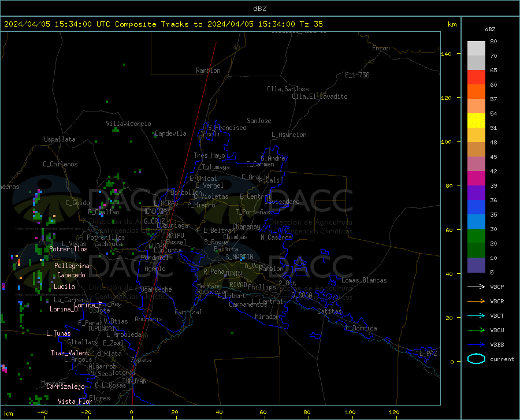This screenshot has height=420, width=520.
Task: Click the TUPUNGATO map label
Action: [x=103, y=329]
